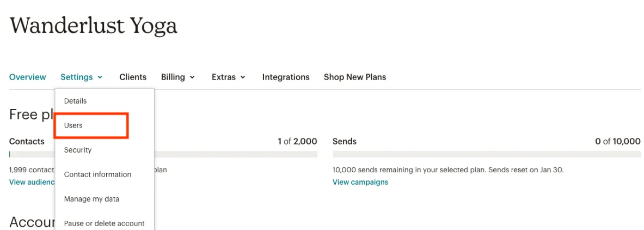Image resolution: width=644 pixels, height=230 pixels.
Task: Select Manage my data option
Action: point(91,199)
